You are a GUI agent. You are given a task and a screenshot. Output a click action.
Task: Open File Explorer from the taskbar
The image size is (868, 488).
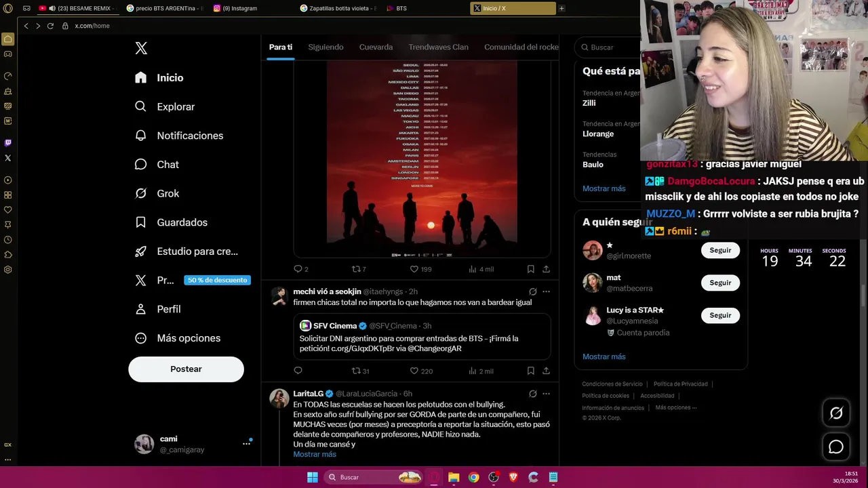(454, 477)
